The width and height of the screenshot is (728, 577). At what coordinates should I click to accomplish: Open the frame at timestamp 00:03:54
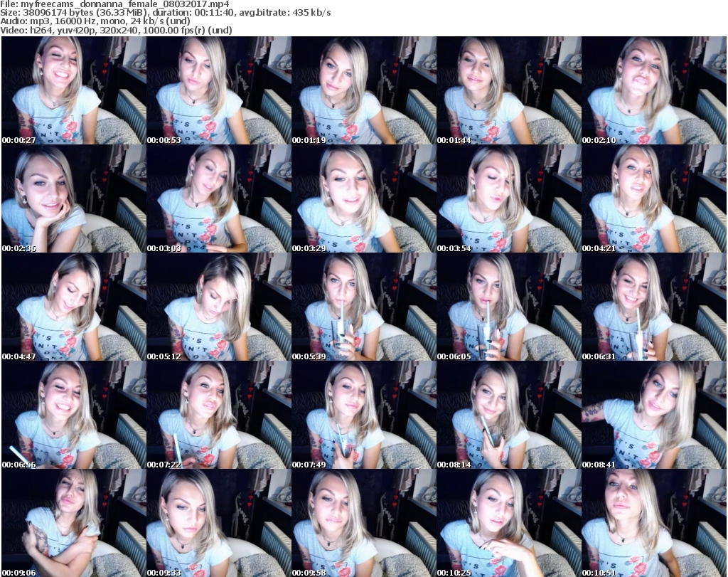[509, 198]
